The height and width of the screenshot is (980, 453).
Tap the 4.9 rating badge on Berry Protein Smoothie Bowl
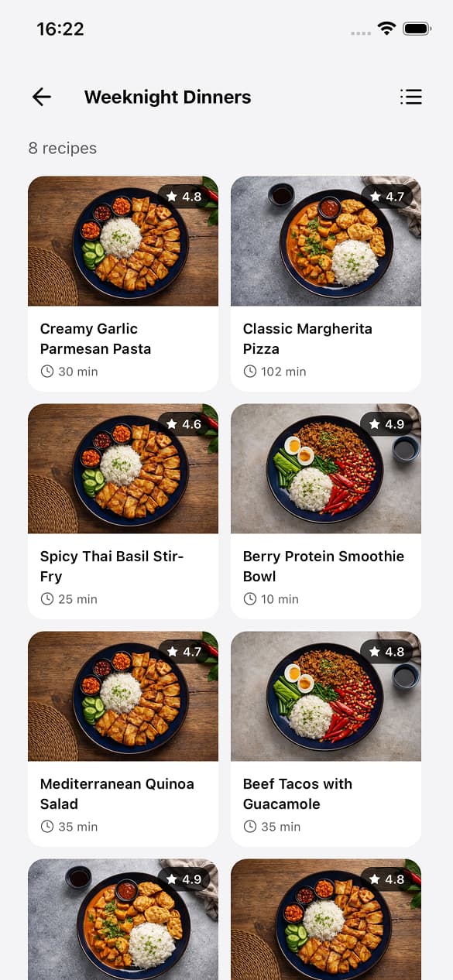(390, 424)
